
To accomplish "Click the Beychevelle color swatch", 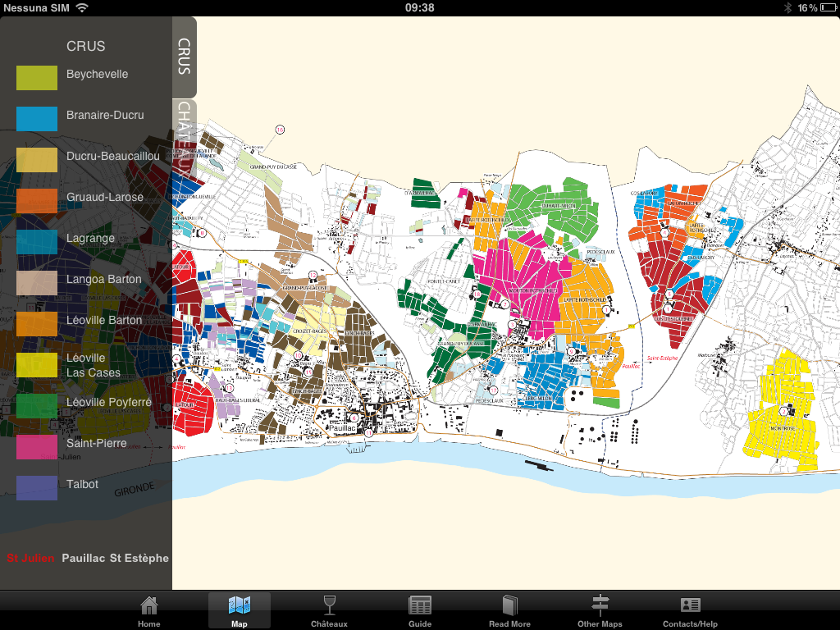I will (x=37, y=78).
